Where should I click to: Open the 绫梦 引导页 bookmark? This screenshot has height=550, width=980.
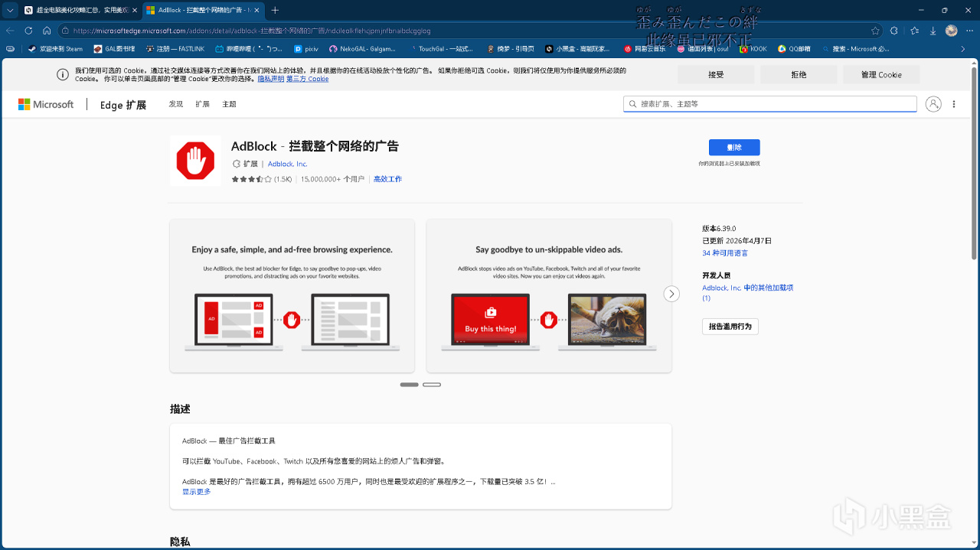[510, 49]
